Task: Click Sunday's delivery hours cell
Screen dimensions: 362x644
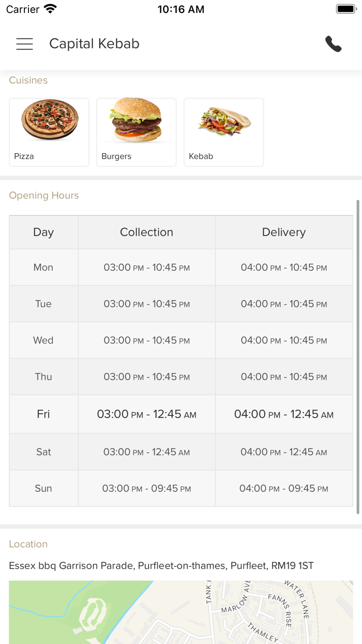Action: 284,489
